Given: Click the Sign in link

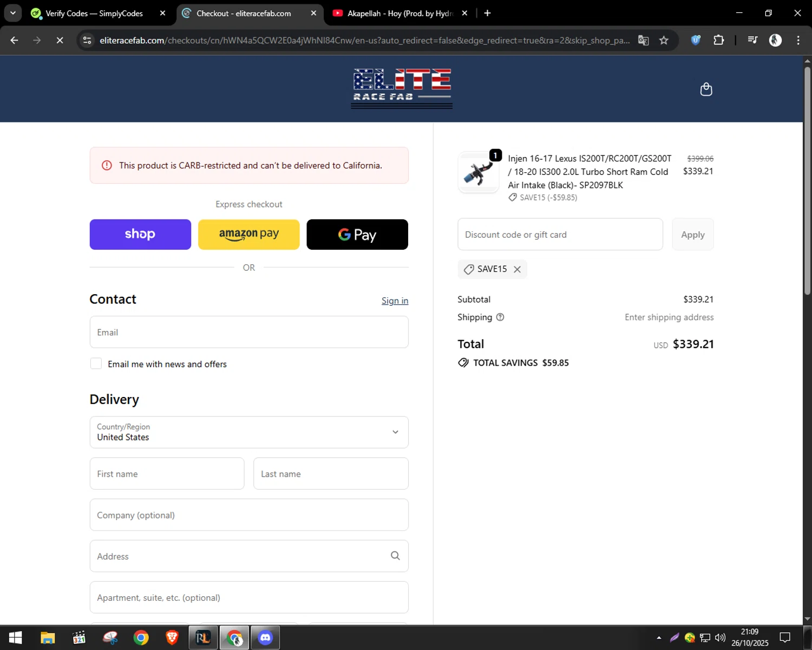Looking at the screenshot, I should pos(395,301).
